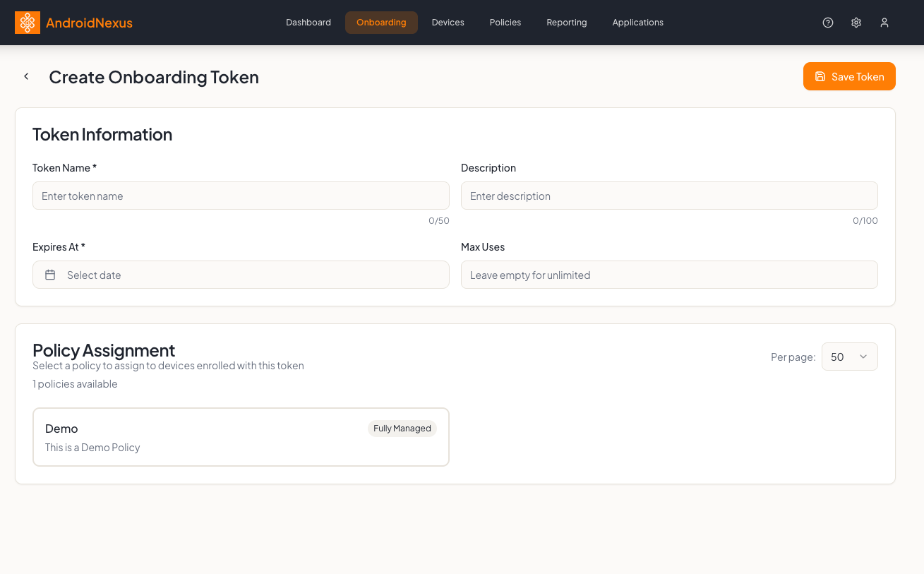Open the Expires At calendar date picker
This screenshot has width=924, height=574.
[49, 275]
